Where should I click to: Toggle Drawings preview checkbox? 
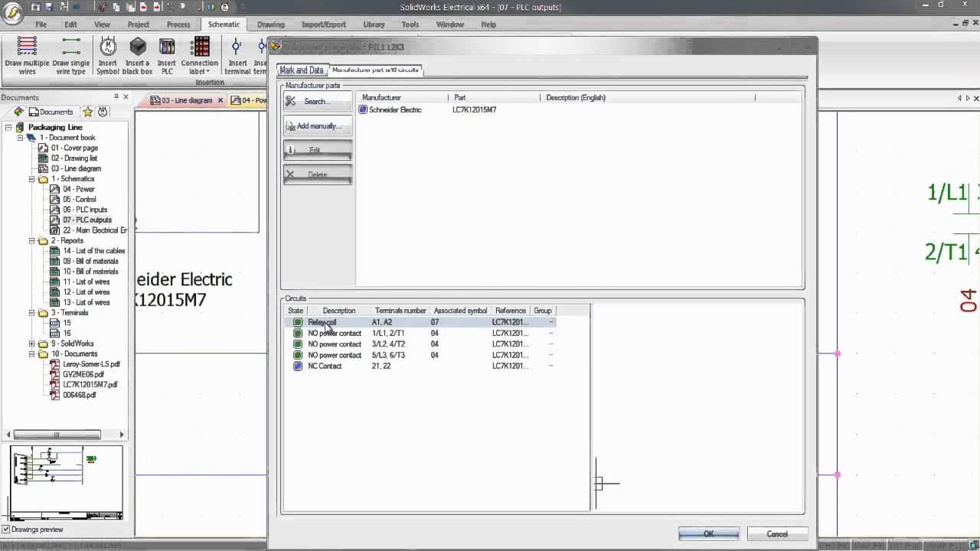(6, 530)
